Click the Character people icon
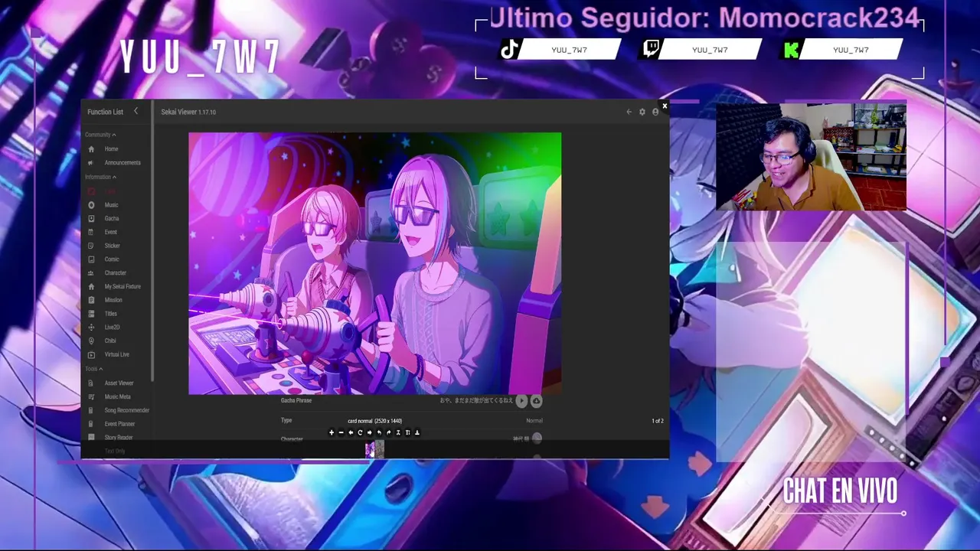The height and width of the screenshot is (551, 980). [x=91, y=273]
